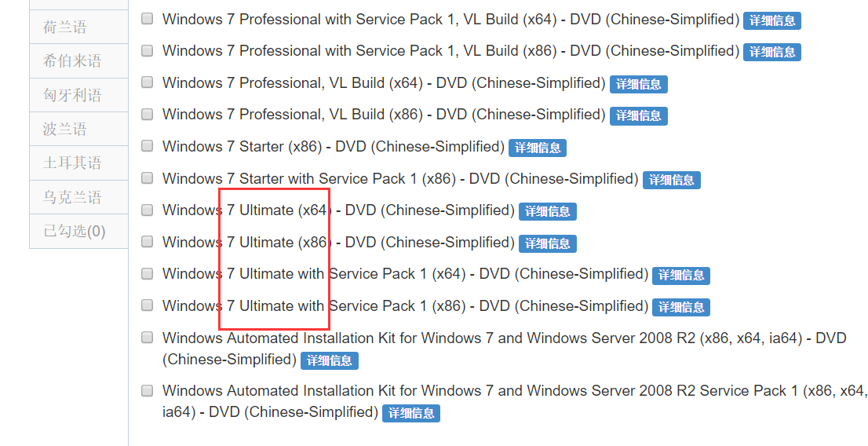Check Windows 7 Ultimate (x86) DVD checkbox

coord(147,242)
